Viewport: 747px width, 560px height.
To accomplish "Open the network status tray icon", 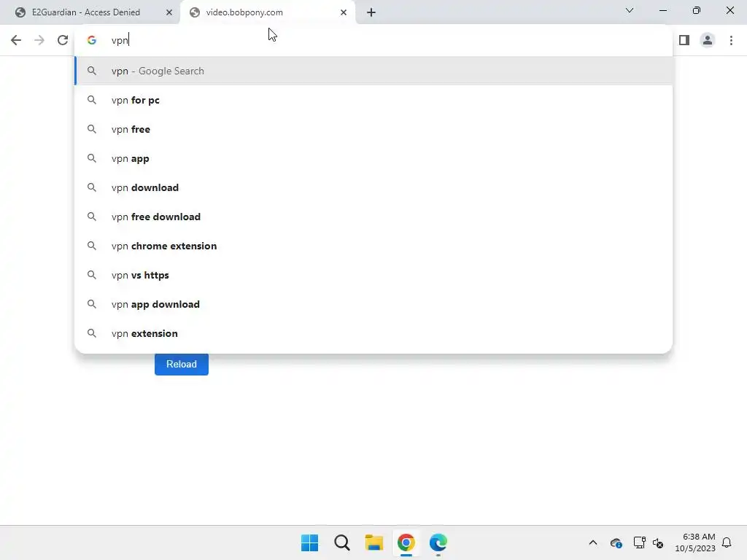I will pyautogui.click(x=639, y=542).
